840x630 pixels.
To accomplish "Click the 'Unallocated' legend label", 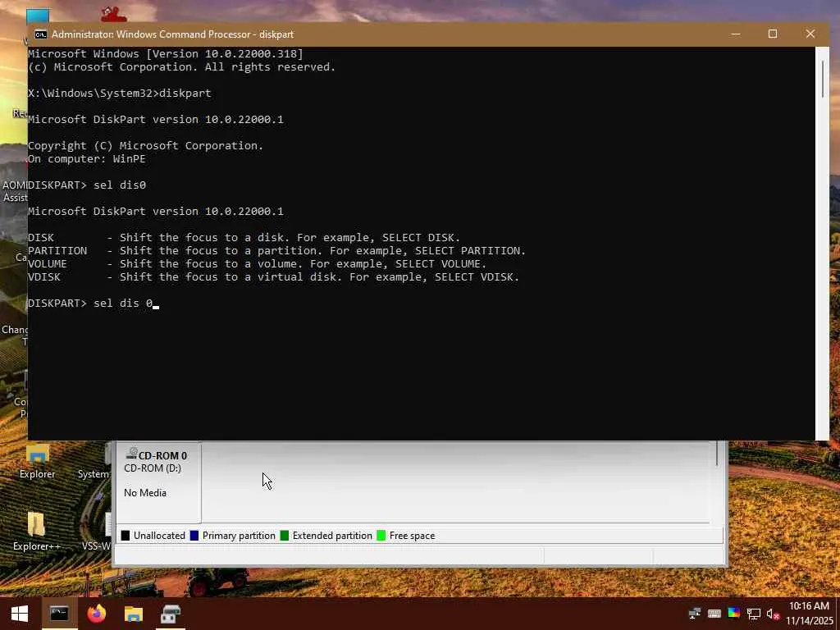I will pyautogui.click(x=159, y=536).
